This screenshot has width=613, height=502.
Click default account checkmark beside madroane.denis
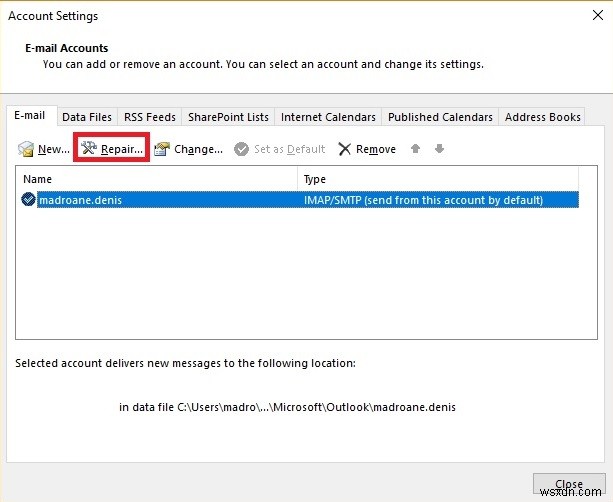coord(28,199)
